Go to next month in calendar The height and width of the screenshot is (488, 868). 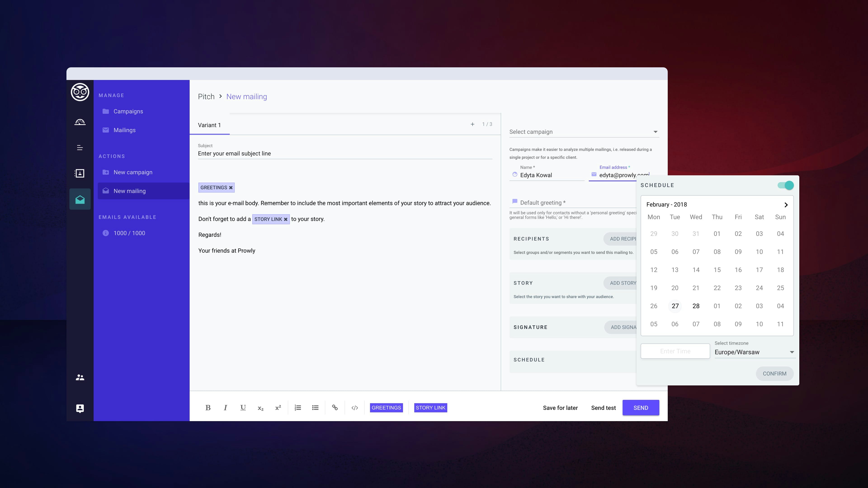click(786, 205)
